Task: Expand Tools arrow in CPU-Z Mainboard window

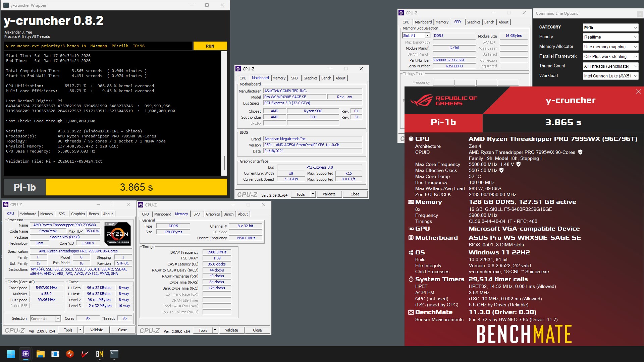Action: point(313,194)
